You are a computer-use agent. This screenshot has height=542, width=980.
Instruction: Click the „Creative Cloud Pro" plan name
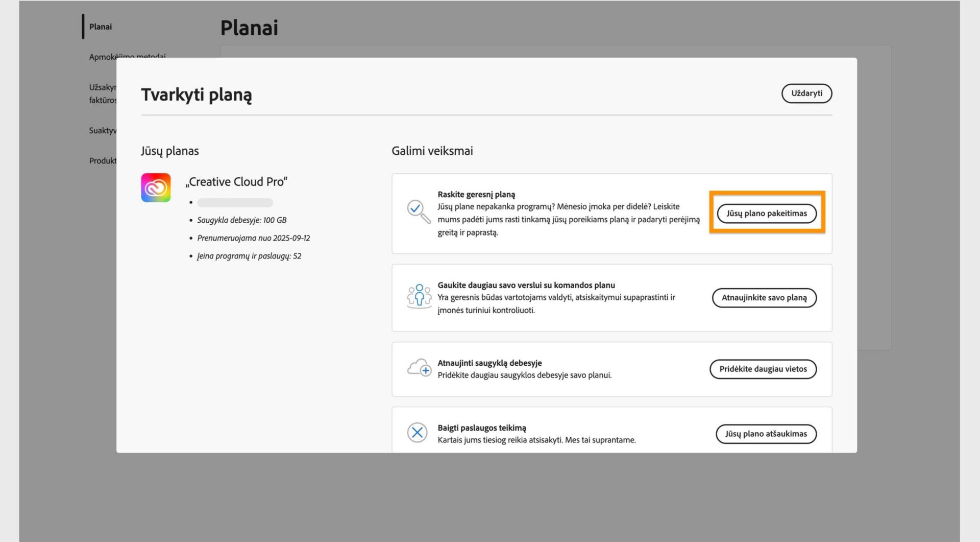pos(236,182)
